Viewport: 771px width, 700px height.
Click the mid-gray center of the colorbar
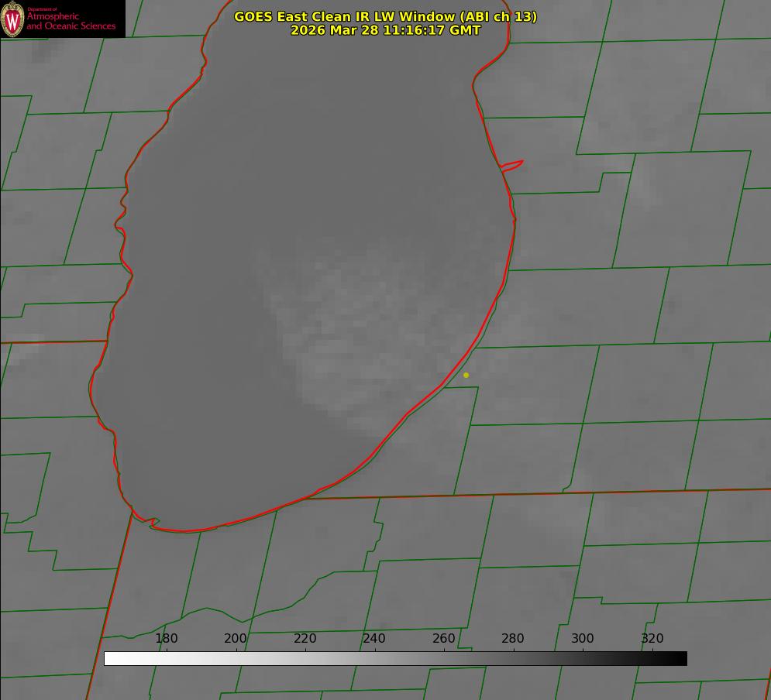395,658
